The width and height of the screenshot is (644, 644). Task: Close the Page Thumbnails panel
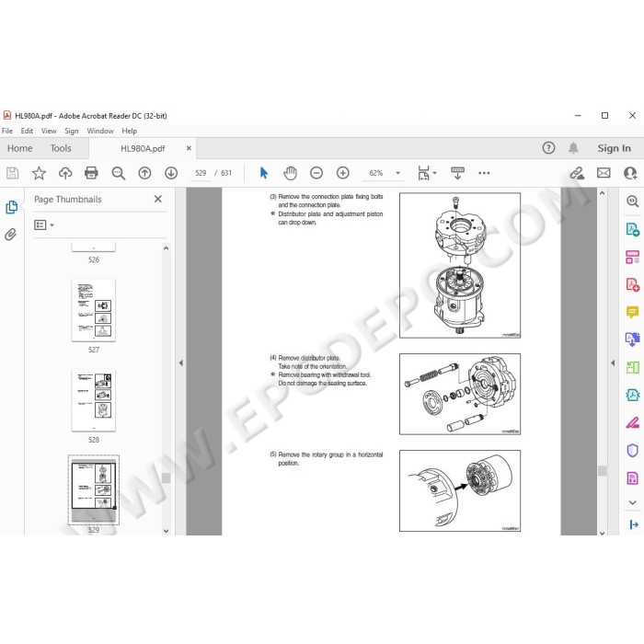[x=157, y=199]
